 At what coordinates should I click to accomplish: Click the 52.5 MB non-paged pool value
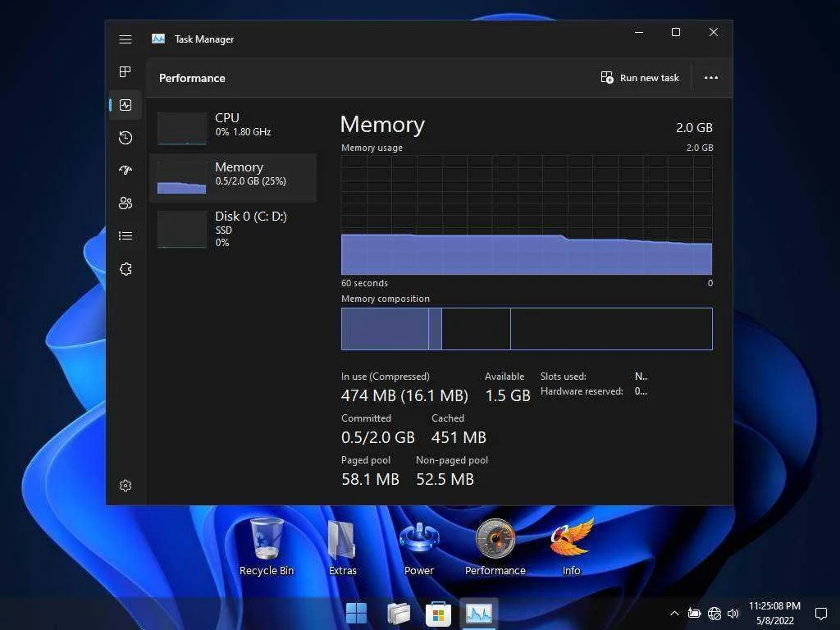click(x=445, y=479)
